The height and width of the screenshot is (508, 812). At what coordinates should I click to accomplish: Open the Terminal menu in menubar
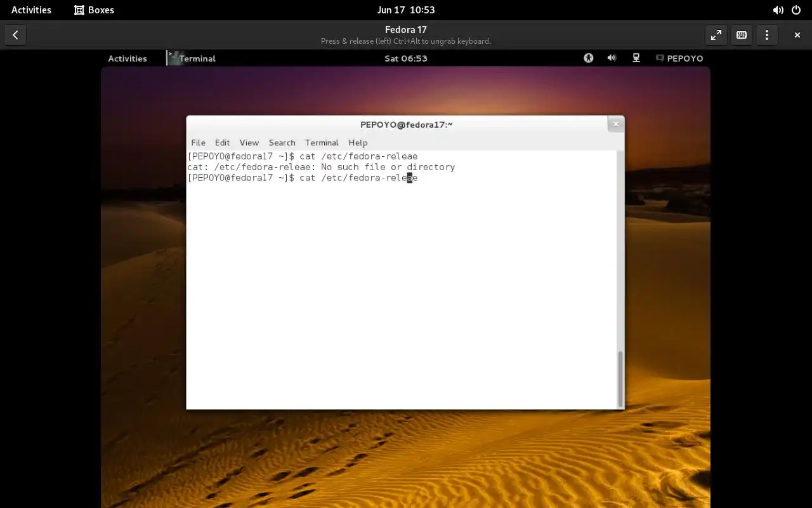coord(322,142)
